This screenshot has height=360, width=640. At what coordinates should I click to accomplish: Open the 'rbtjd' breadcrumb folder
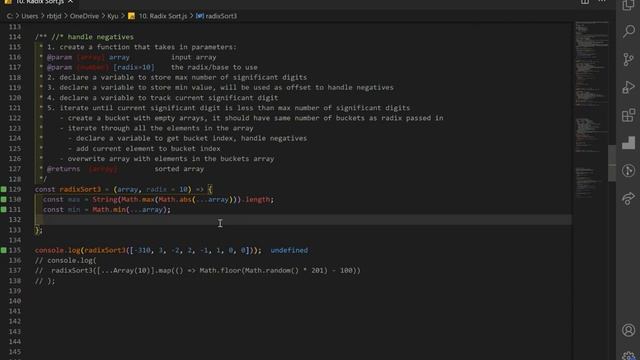point(54,16)
